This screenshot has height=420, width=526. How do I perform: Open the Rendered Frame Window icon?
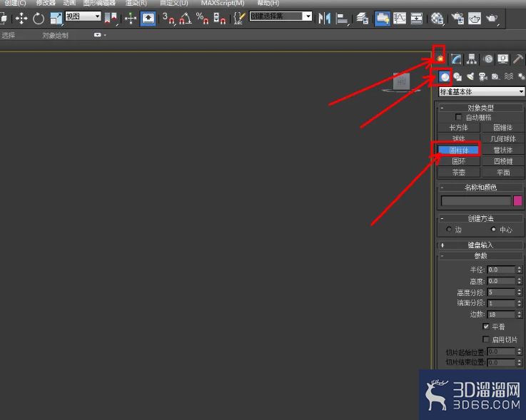(475, 18)
